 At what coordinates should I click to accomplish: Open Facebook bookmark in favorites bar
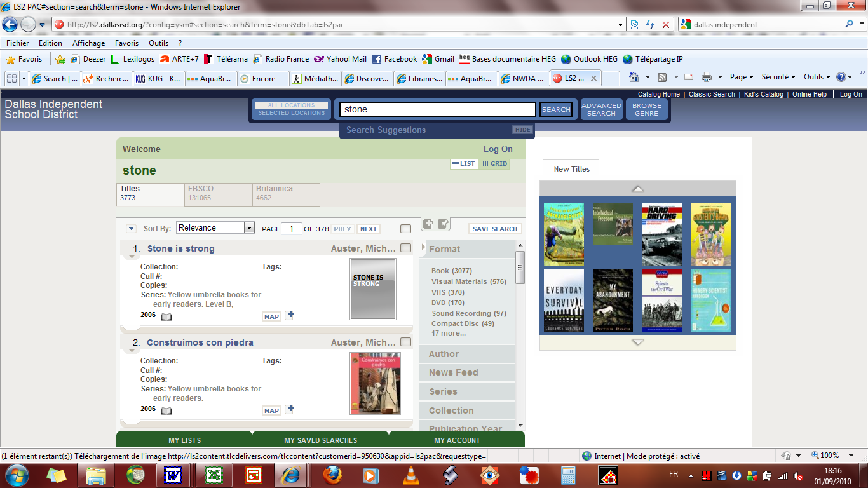[395, 59]
